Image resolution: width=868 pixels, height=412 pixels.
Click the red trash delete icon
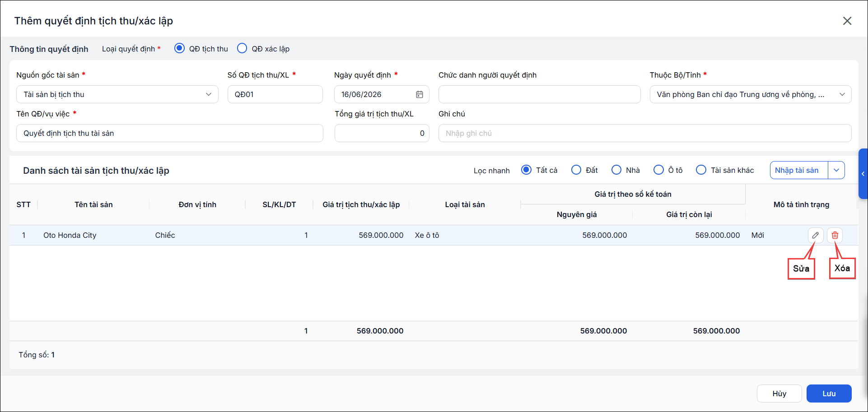(x=835, y=235)
